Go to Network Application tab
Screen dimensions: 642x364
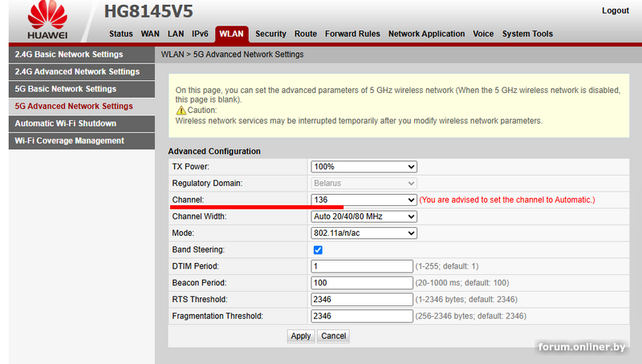427,34
